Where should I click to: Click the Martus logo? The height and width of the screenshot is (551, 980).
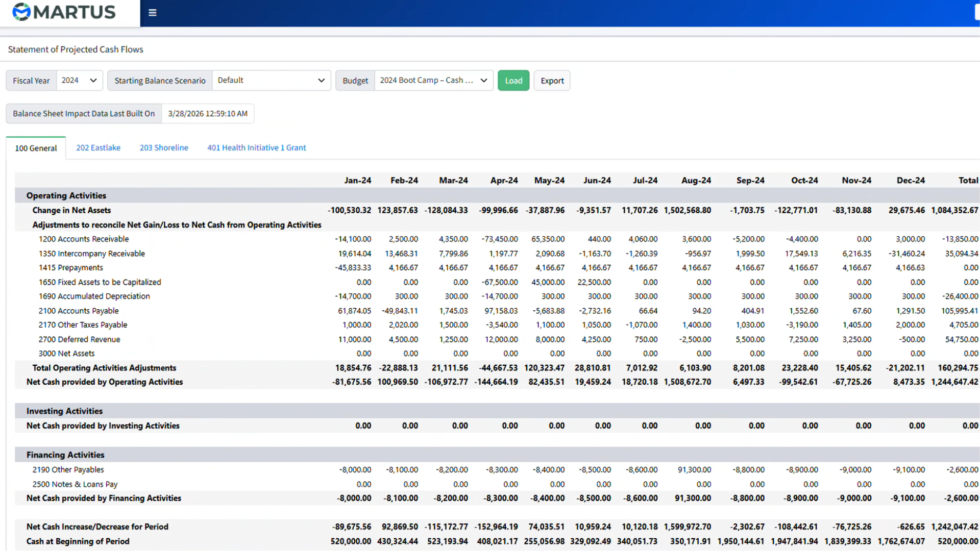click(x=64, y=12)
